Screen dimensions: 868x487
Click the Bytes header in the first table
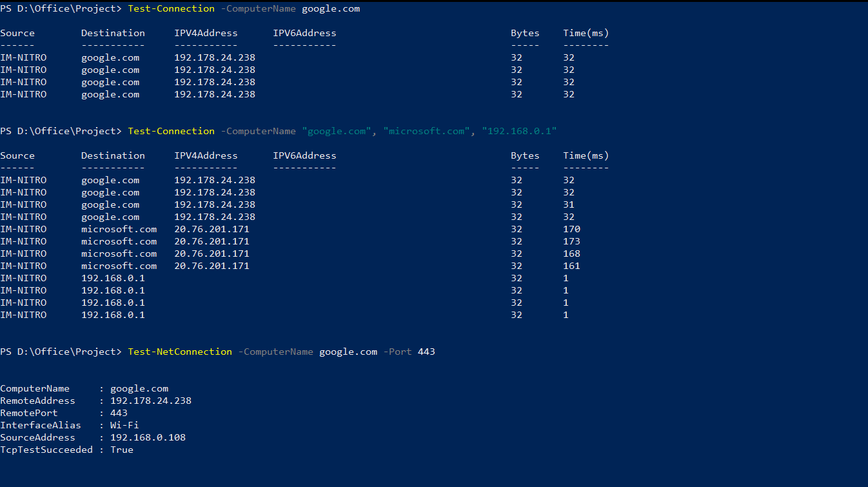(x=525, y=33)
